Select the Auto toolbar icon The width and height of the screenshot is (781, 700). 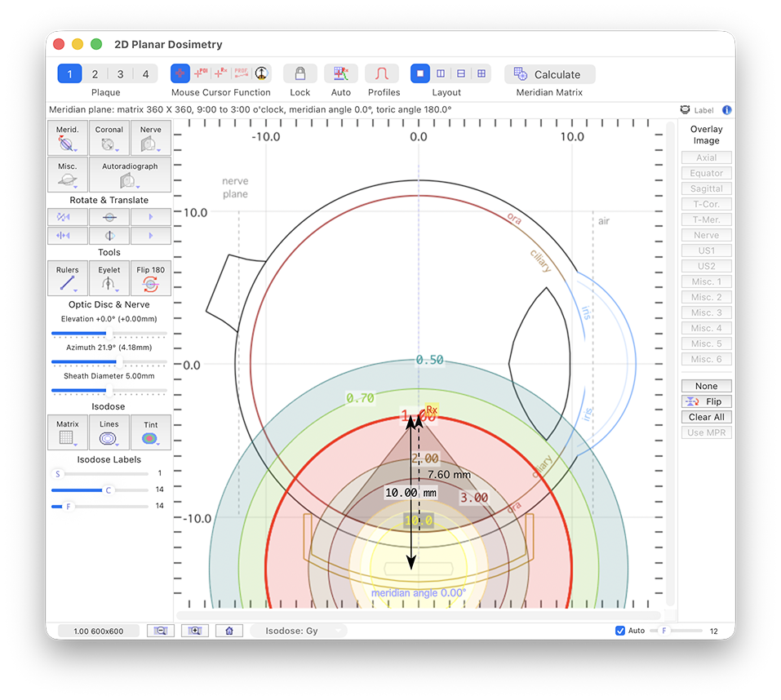pos(340,73)
